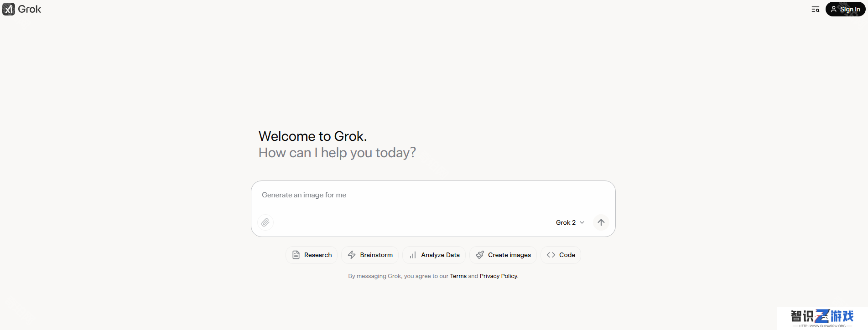Choose the Research suggestion
Viewport: 868px width, 330px height.
[x=312, y=255]
